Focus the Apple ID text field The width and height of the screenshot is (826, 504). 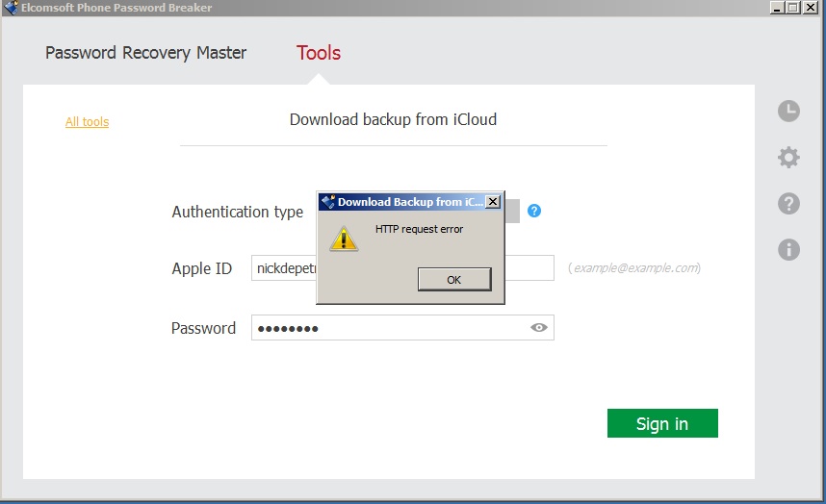tap(284, 268)
